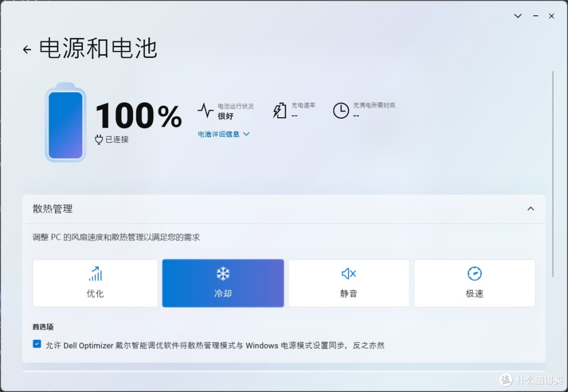
Task: Minimize the Dell Optimizer window
Action: coord(535,16)
